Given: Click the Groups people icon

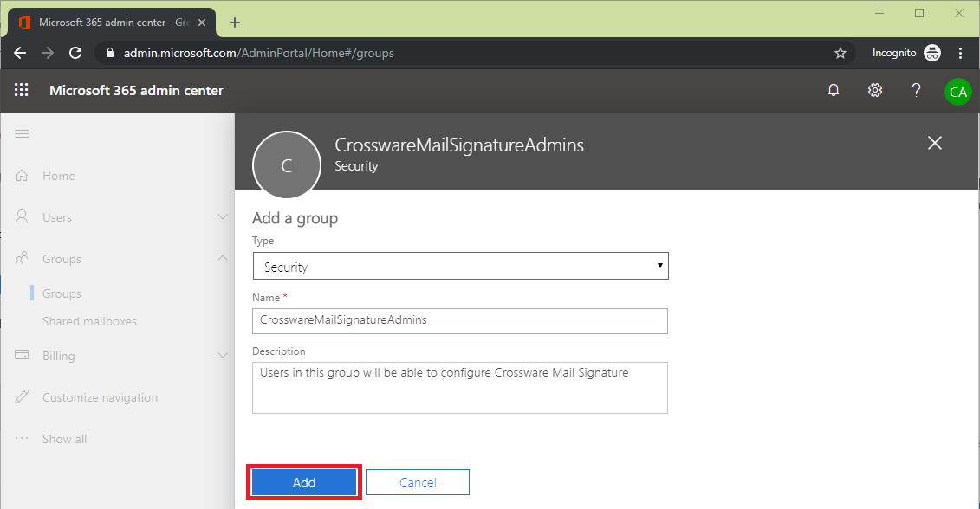Looking at the screenshot, I should [x=22, y=258].
